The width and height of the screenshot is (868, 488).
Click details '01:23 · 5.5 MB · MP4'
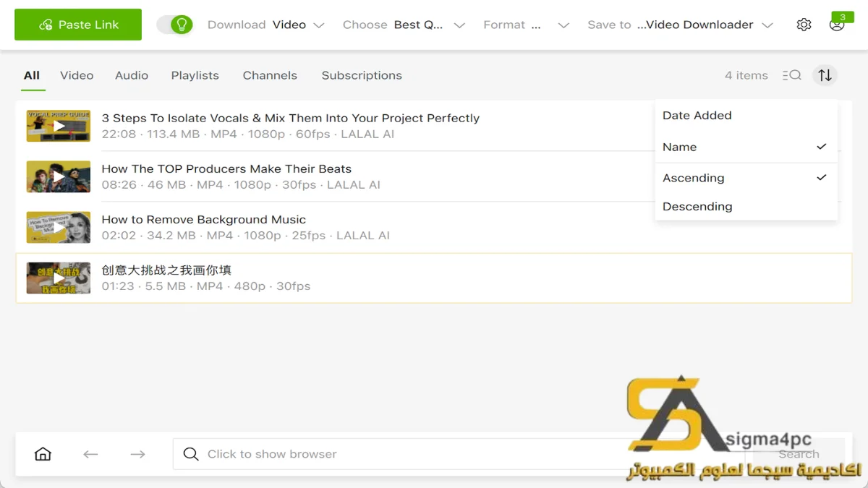pos(206,286)
